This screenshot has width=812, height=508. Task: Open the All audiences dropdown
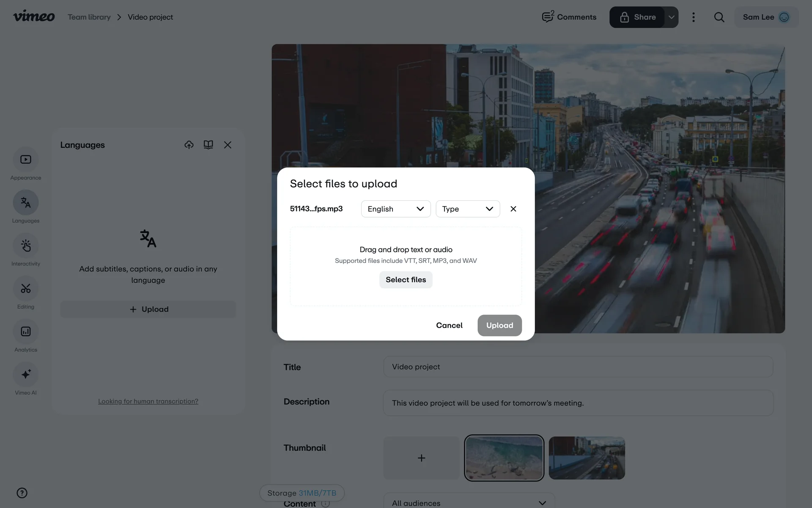[469, 502]
